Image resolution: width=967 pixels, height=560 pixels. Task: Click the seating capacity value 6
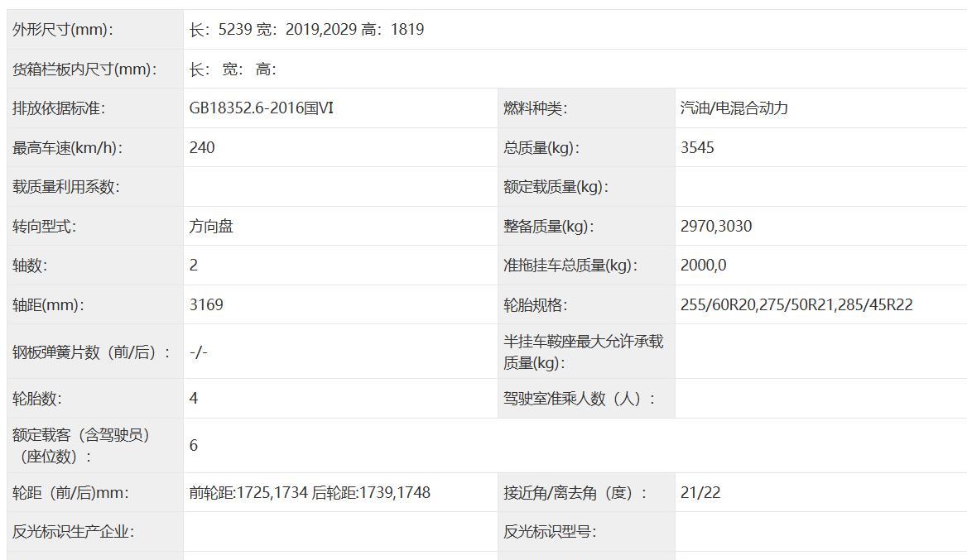pyautogui.click(x=194, y=446)
